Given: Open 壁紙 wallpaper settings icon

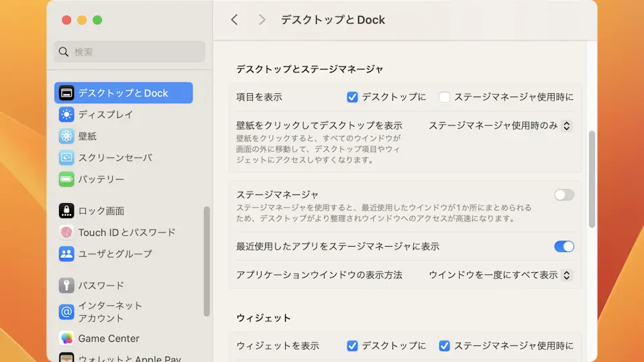Looking at the screenshot, I should pos(66,136).
